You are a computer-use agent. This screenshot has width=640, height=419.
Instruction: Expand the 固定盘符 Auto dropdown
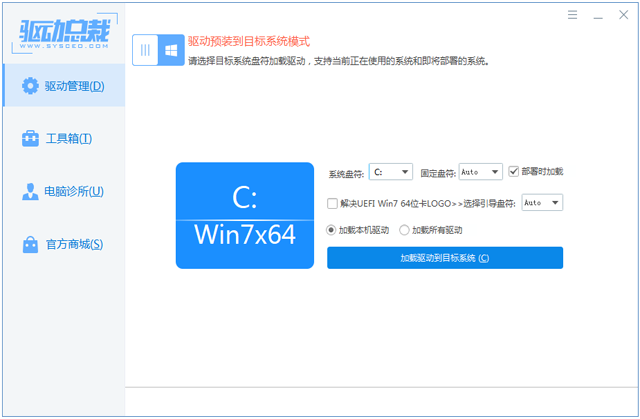pyautogui.click(x=480, y=172)
